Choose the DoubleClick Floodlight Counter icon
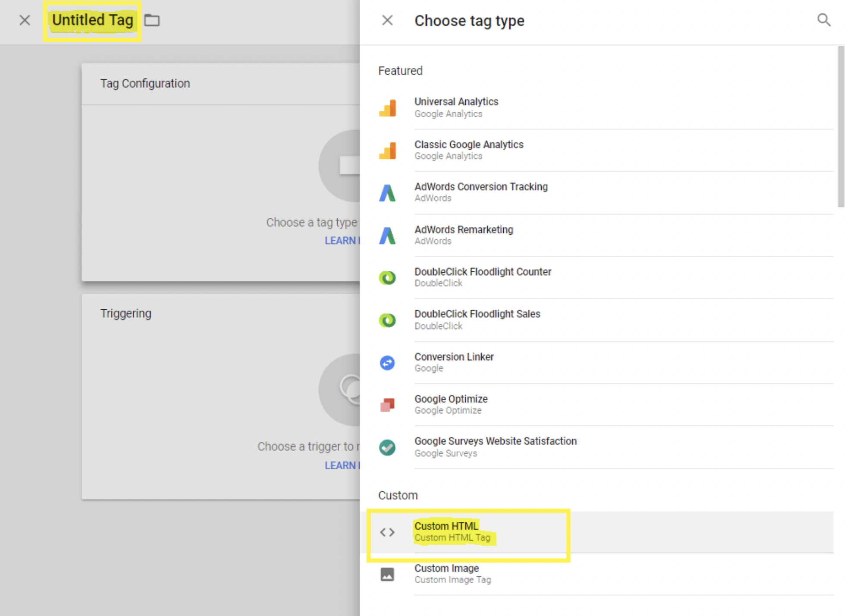Image resolution: width=847 pixels, height=616 pixels. click(x=387, y=277)
